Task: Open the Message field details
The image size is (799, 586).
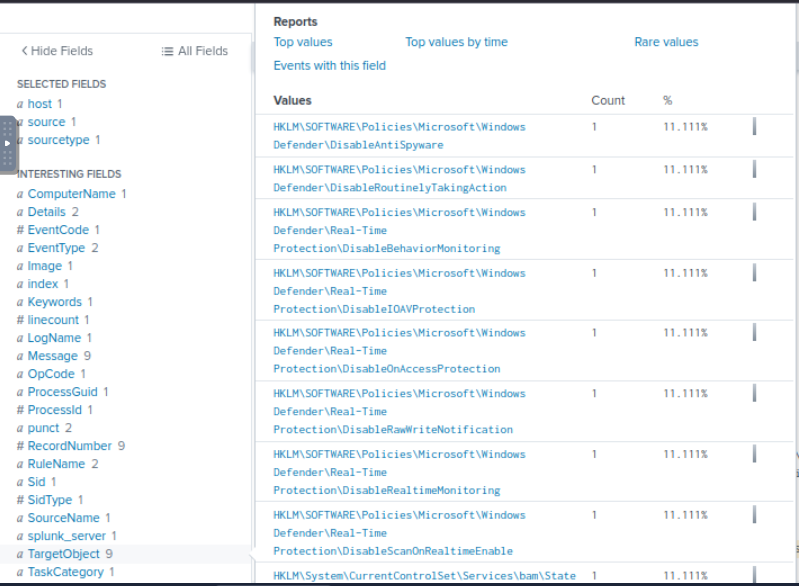Action: [x=52, y=356]
